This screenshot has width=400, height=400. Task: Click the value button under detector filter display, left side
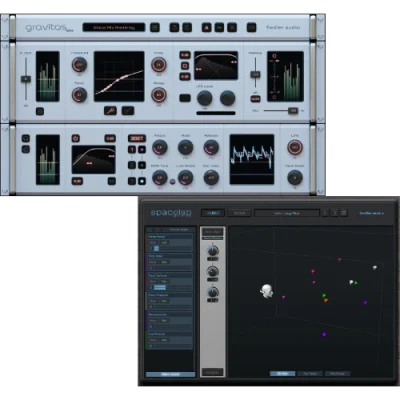point(77,181)
